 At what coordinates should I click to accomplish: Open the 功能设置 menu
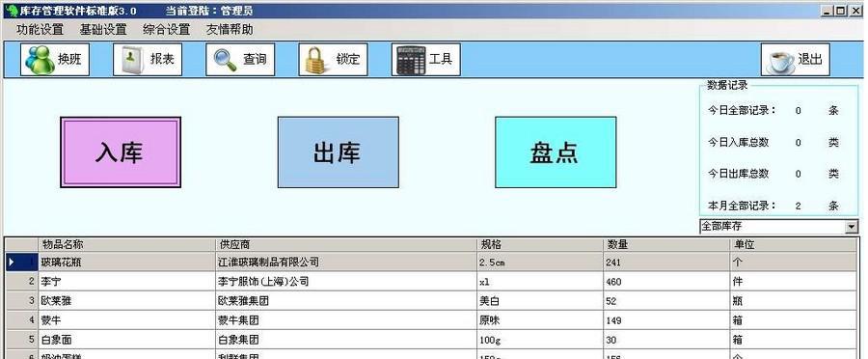(40, 29)
